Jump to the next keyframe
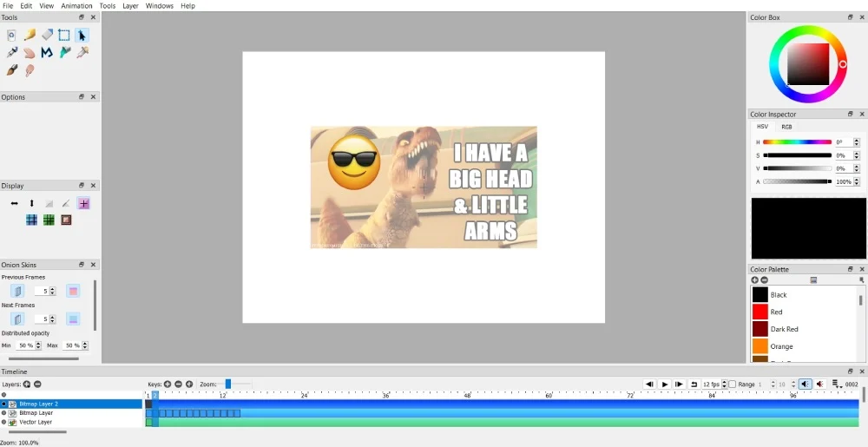Image resolution: width=868 pixels, height=447 pixels. (x=680, y=384)
